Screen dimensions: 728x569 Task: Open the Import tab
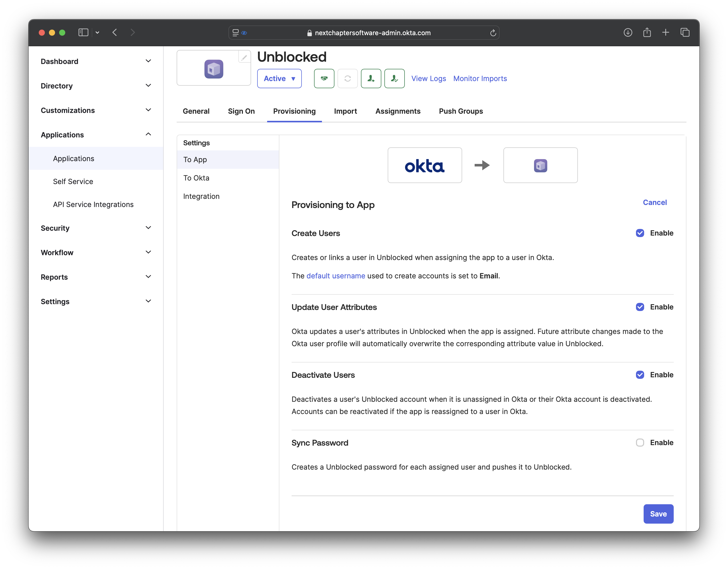[345, 111]
